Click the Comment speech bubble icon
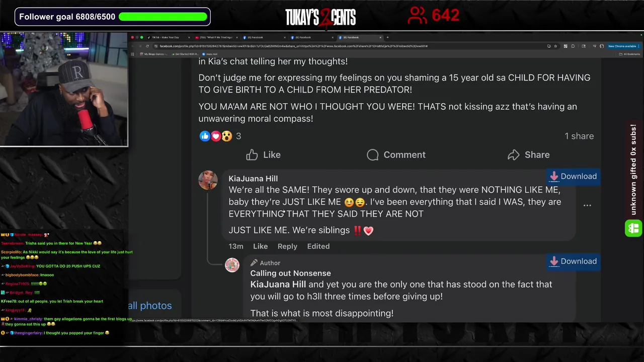The width and height of the screenshot is (644, 362). tap(372, 155)
